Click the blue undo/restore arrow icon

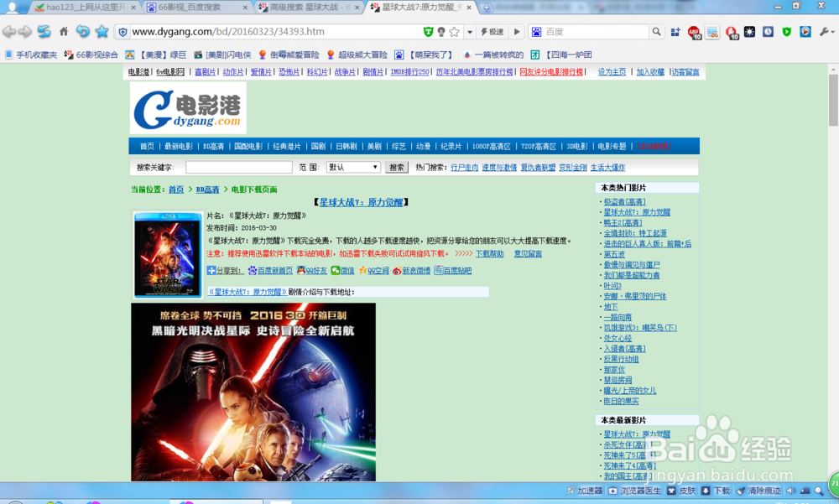coord(82,32)
